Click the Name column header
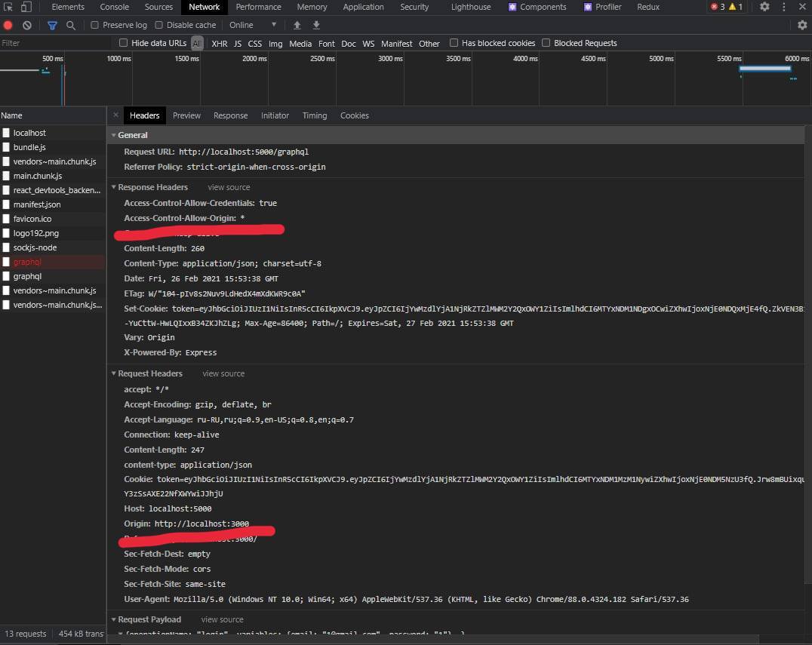The width and height of the screenshot is (812, 645). 53,115
